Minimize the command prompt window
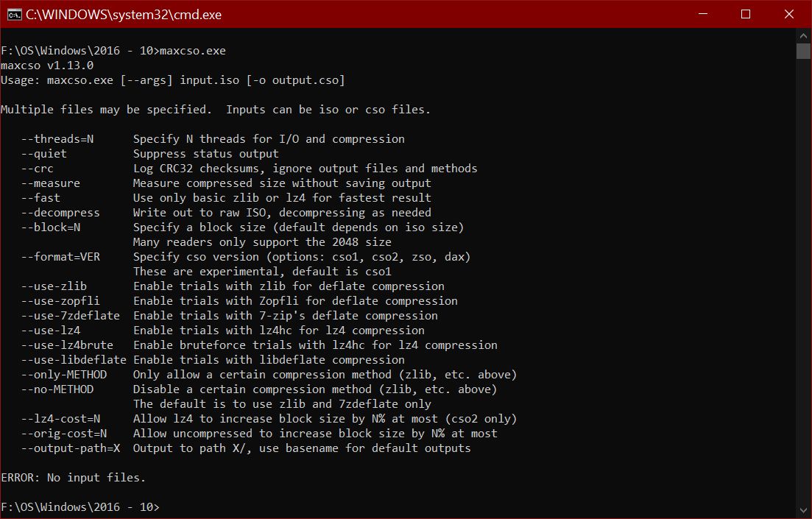Viewport: 812px width, 519px height. tap(705, 14)
